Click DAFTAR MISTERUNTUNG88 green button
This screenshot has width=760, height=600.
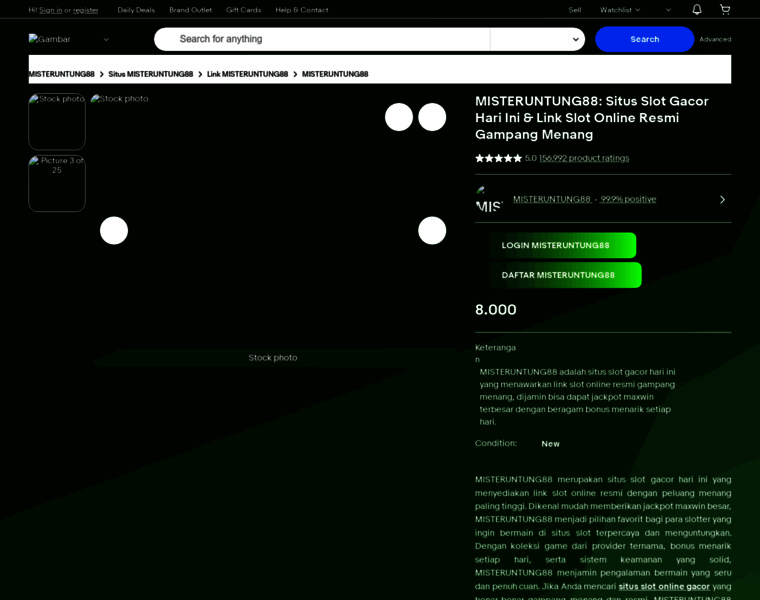565,275
